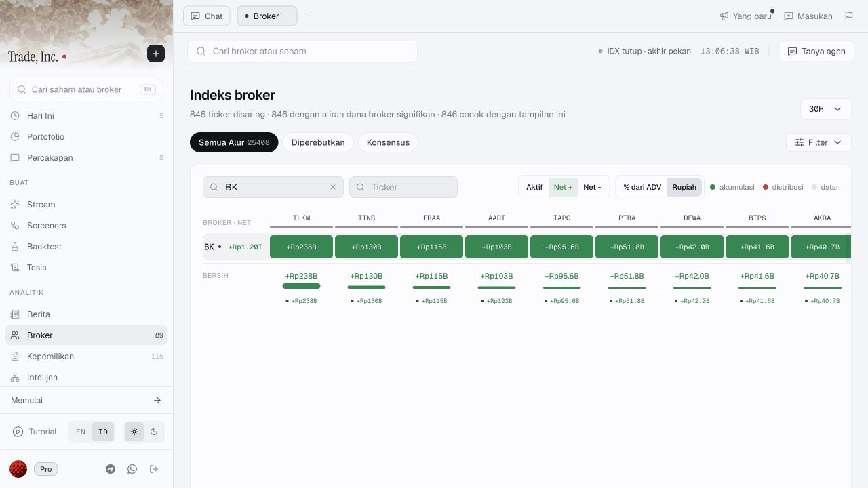This screenshot has height=488, width=868.
Task: Click the Tanya agen button
Action: click(816, 51)
